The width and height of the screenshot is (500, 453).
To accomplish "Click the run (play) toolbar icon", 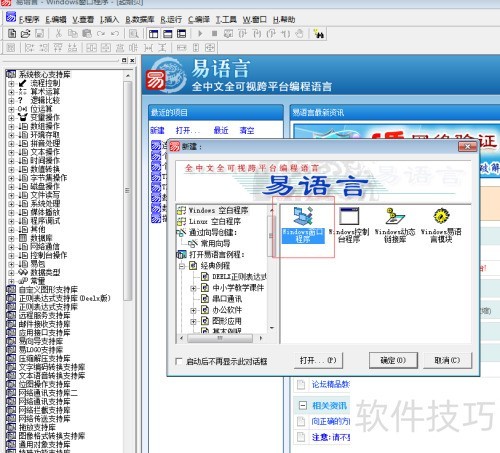I will point(200,34).
